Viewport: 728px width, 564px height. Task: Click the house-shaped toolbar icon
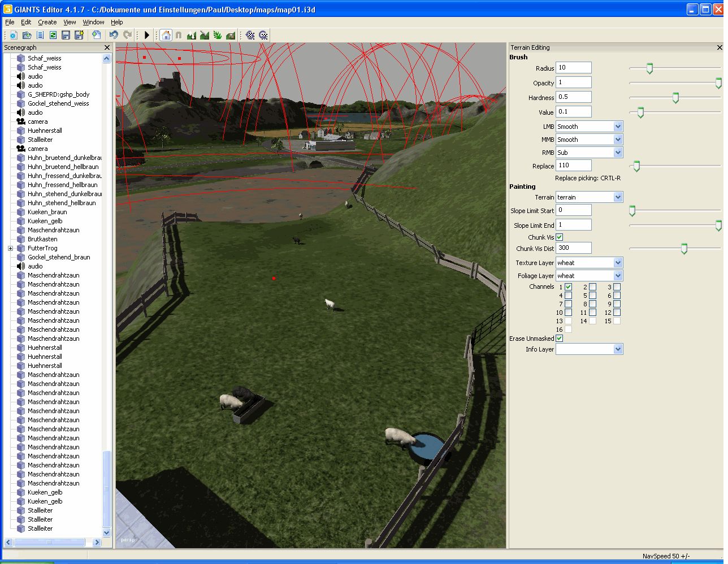[x=166, y=35]
